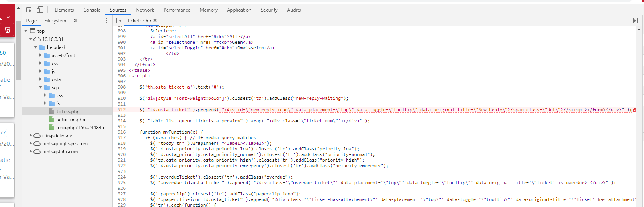This screenshot has width=644, height=207.
Task: Set a breakpoint on line number 914
Action: click(x=121, y=121)
